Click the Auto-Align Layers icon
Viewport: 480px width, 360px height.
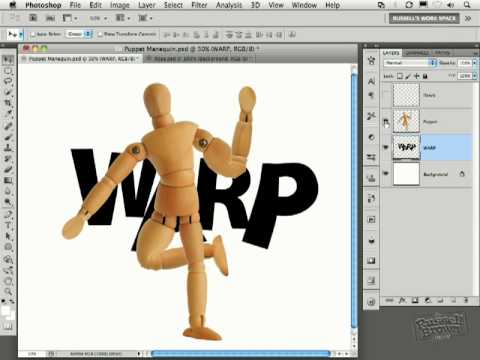[292, 34]
